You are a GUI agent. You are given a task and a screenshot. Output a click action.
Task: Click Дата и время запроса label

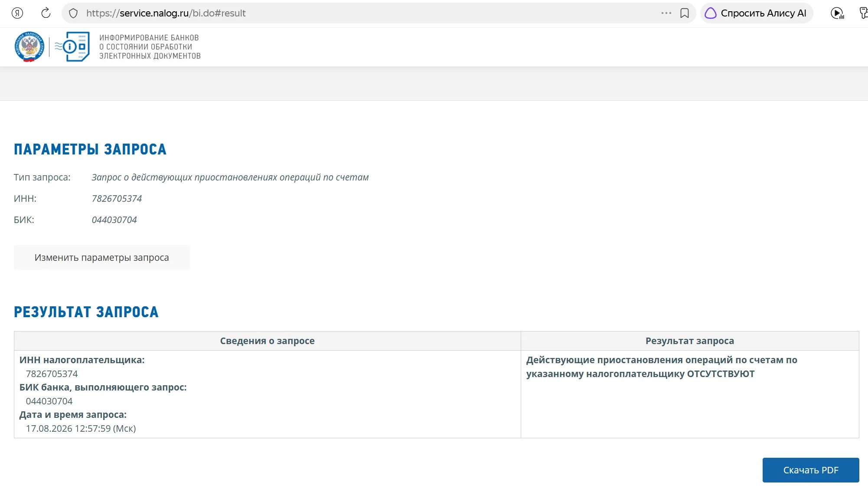click(x=73, y=414)
